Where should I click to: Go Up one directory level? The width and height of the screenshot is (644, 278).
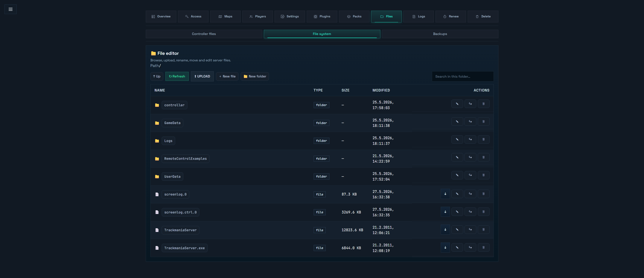(x=157, y=76)
